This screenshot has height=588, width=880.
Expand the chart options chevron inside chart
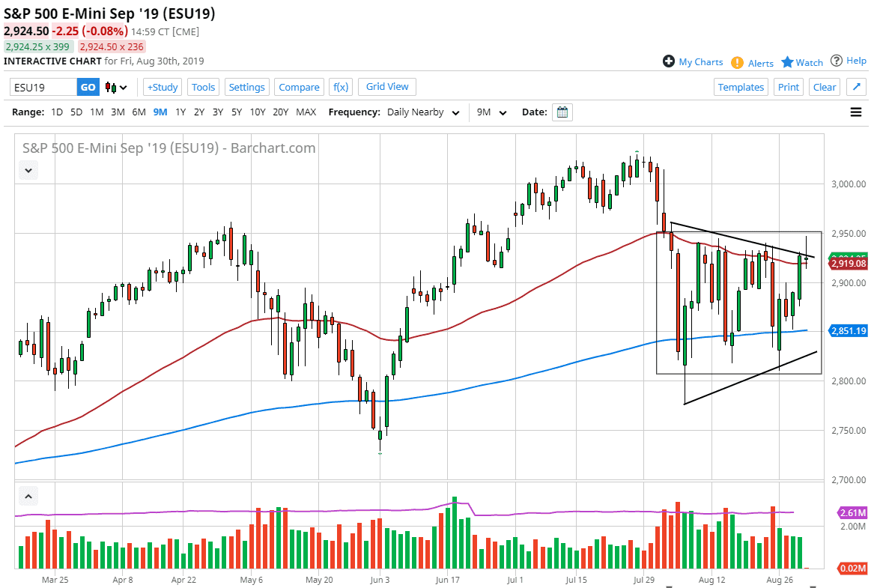click(28, 170)
